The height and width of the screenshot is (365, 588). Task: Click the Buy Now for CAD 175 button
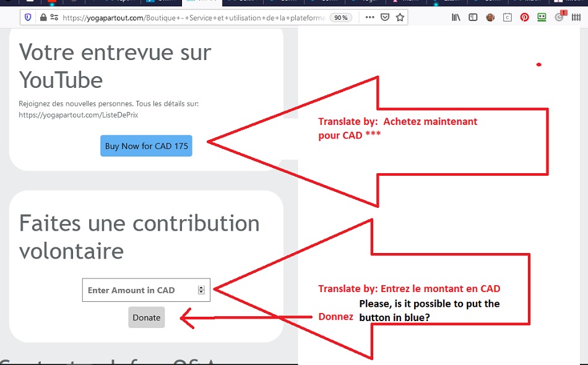146,146
